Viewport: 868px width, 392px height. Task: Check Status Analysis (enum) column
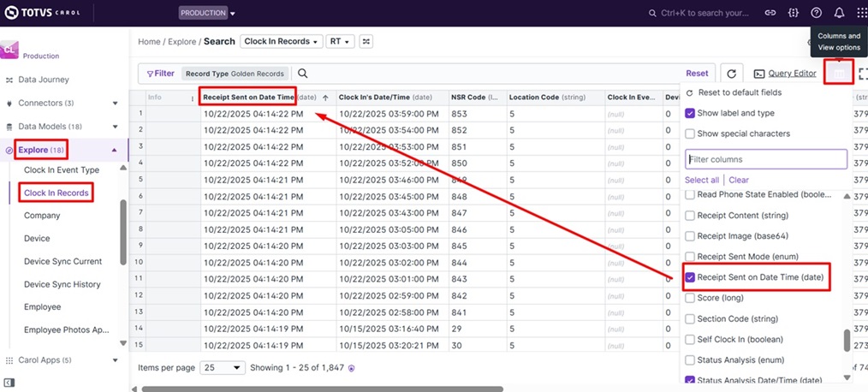pos(690,359)
